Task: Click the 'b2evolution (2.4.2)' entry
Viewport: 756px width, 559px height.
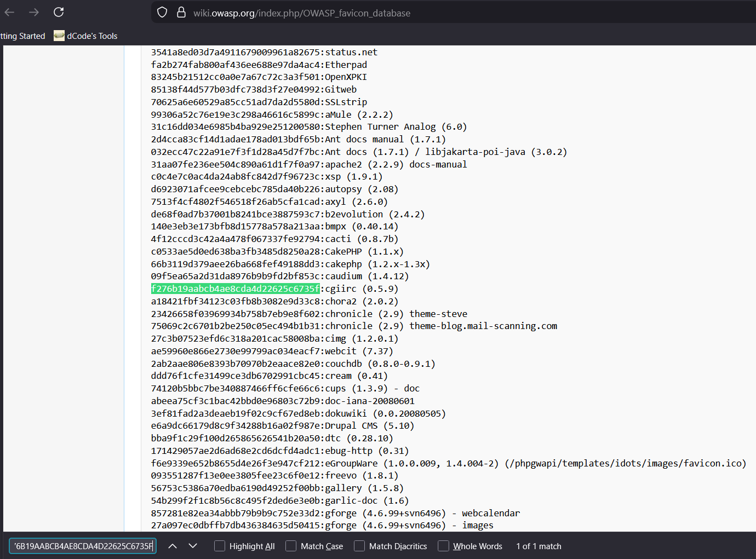Action: click(375, 215)
